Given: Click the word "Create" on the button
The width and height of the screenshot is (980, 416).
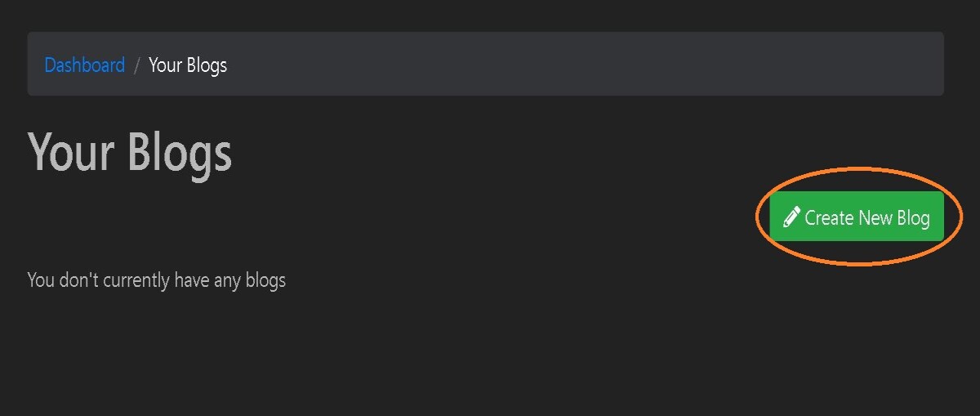Looking at the screenshot, I should [x=829, y=217].
